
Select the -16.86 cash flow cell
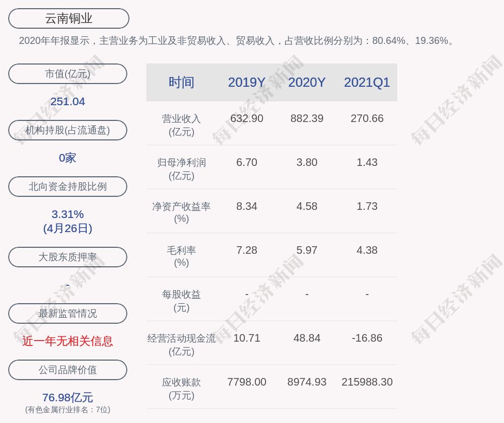click(x=367, y=338)
